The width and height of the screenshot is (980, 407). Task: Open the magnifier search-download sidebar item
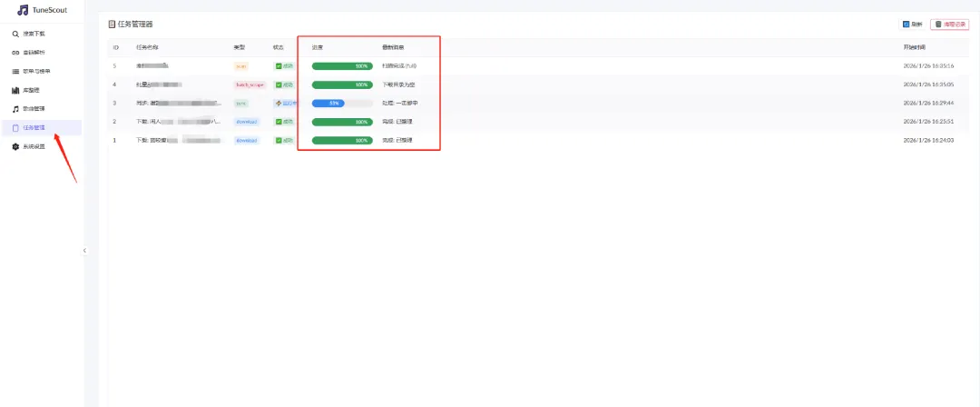(x=41, y=34)
